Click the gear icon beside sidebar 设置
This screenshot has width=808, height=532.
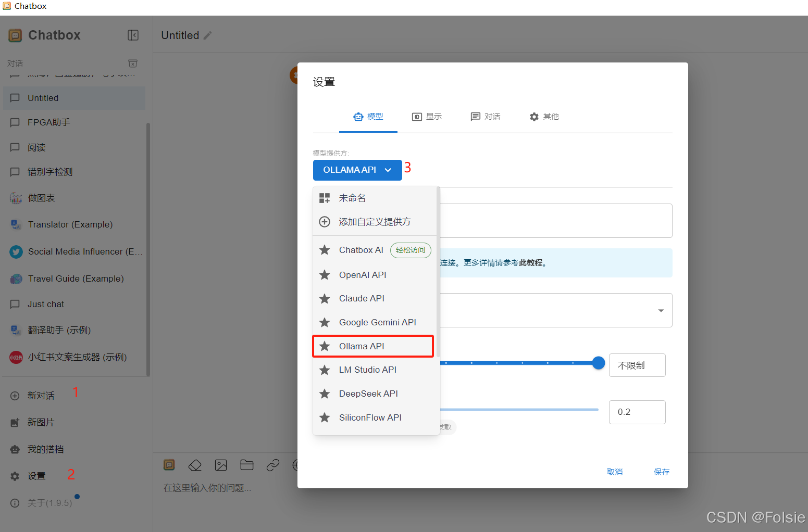(15, 476)
